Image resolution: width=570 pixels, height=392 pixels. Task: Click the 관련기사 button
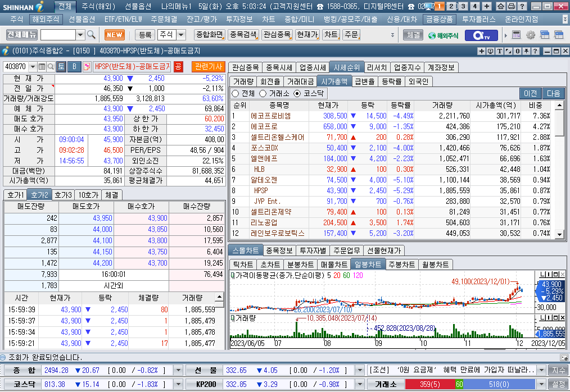tap(209, 66)
